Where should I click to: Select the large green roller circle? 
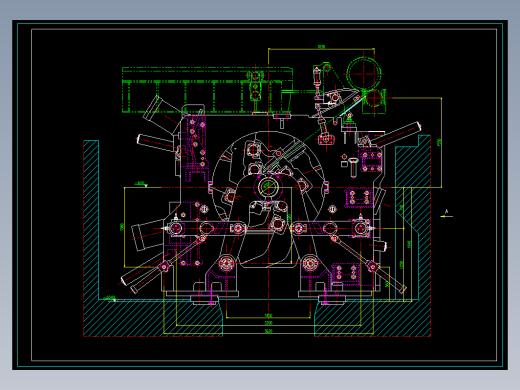coord(364,74)
